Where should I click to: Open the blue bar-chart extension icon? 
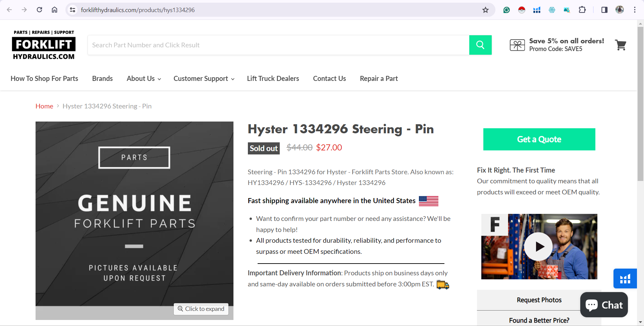pos(537,10)
